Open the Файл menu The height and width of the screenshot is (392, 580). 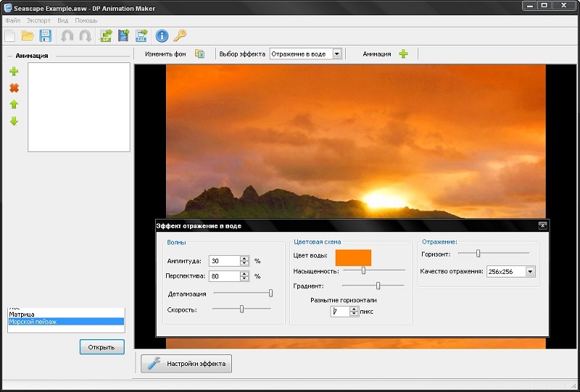(13, 21)
